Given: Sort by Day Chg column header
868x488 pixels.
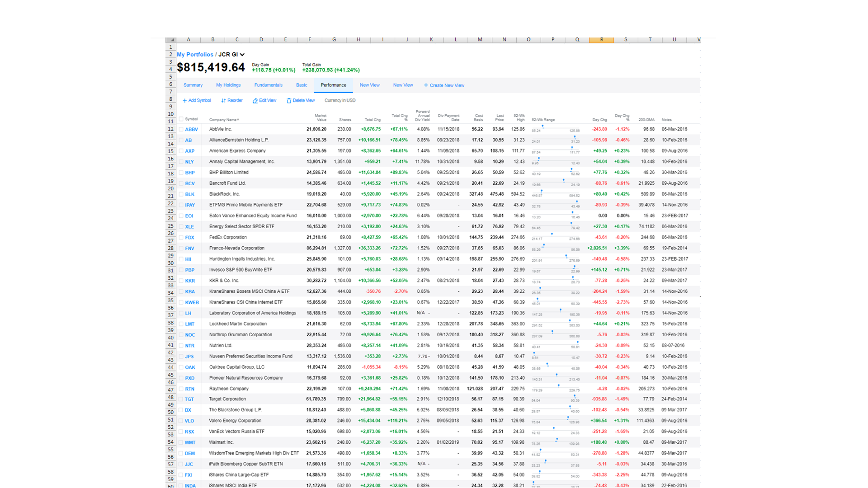Looking at the screenshot, I should (599, 120).
